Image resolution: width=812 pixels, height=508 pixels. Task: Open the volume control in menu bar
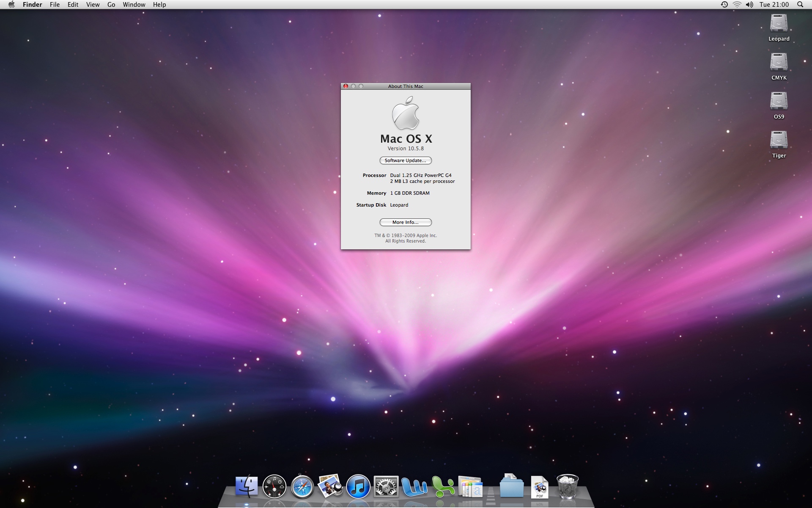[749, 5]
